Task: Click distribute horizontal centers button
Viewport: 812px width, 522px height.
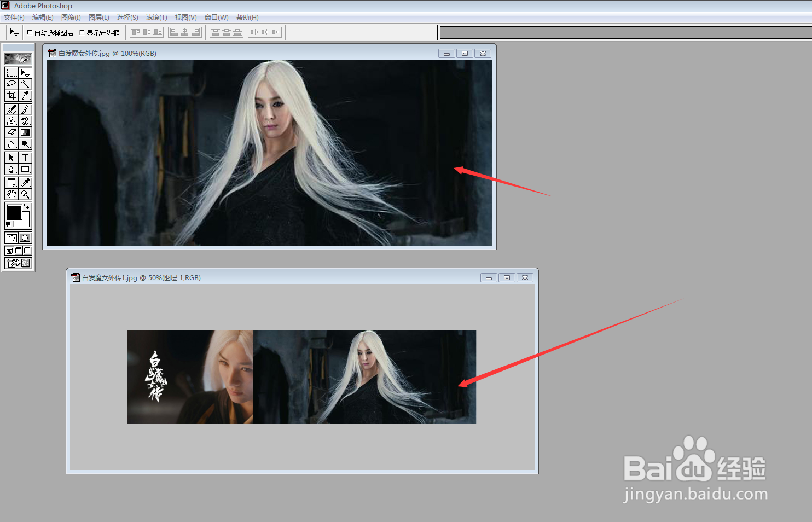Action: point(265,32)
